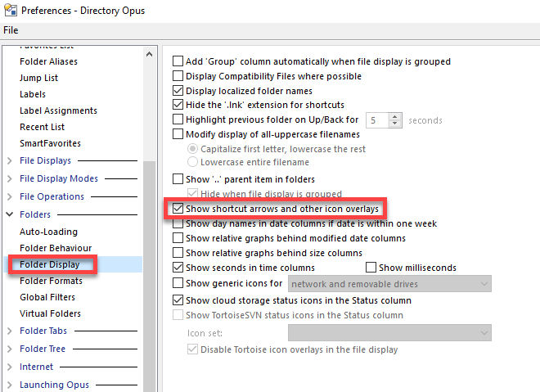Open the Icon set dropdown
540x392 pixels.
389,333
